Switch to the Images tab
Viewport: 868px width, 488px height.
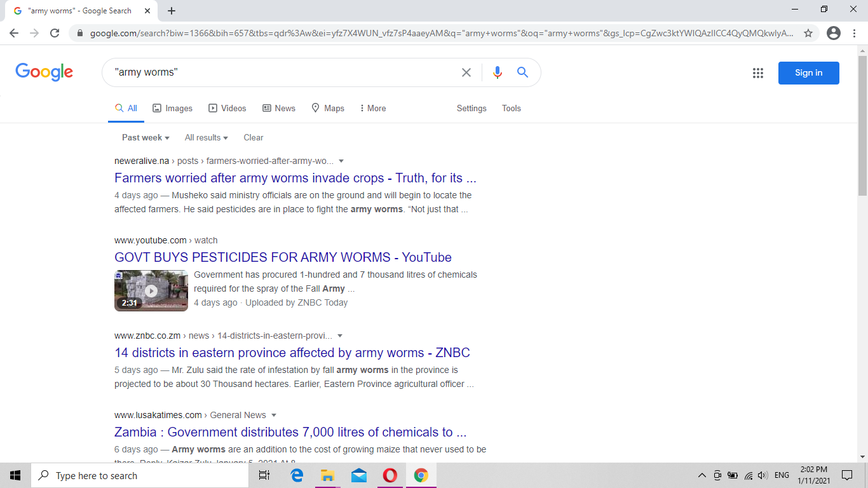pos(173,109)
